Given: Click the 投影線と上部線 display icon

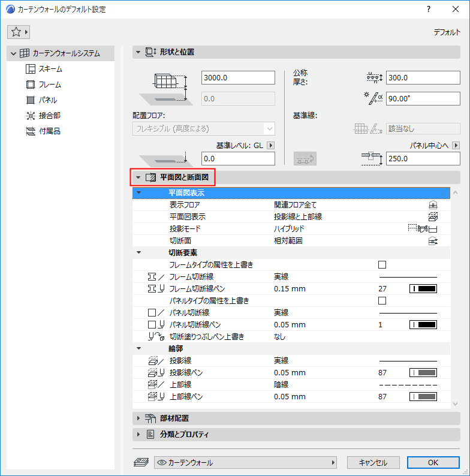Looking at the screenshot, I should (433, 217).
